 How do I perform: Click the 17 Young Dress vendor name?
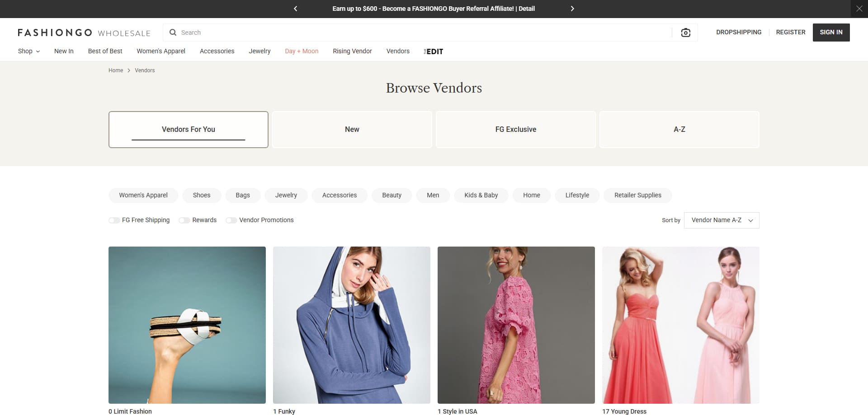pyautogui.click(x=624, y=411)
